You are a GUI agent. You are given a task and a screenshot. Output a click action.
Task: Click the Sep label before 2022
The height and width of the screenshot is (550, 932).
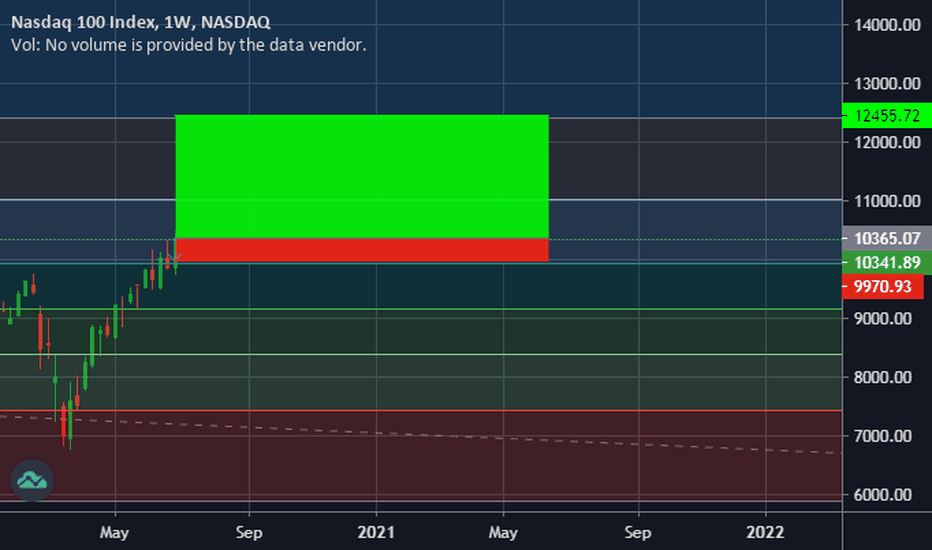tap(638, 532)
